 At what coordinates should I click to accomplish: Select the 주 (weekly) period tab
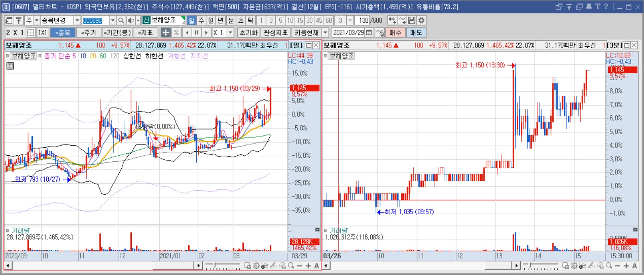coord(201,20)
